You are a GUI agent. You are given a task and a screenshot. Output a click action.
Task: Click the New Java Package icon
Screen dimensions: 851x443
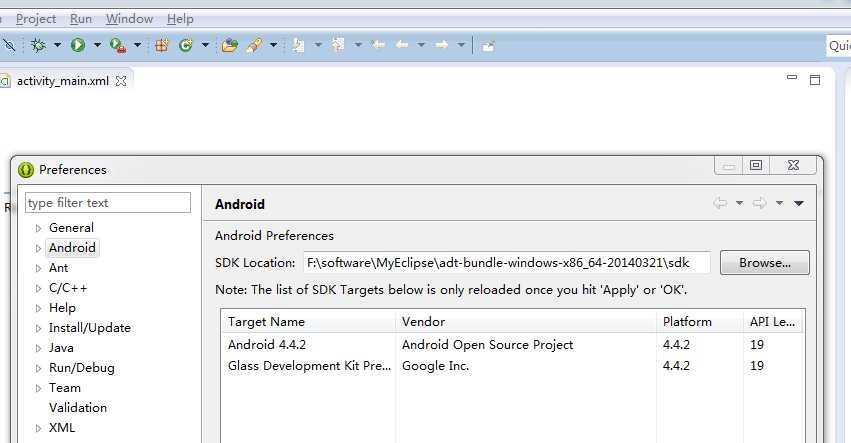[x=161, y=45]
